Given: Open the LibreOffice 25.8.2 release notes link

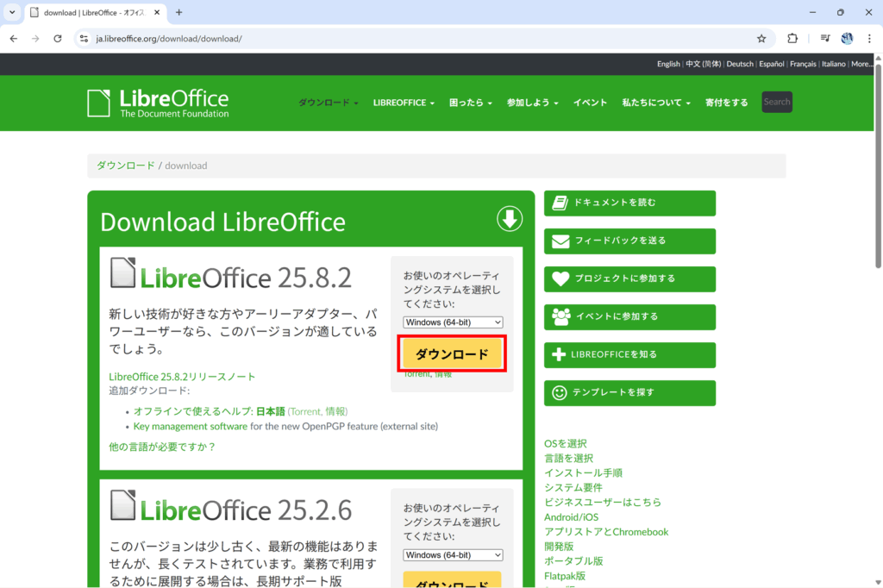Looking at the screenshot, I should coord(182,377).
